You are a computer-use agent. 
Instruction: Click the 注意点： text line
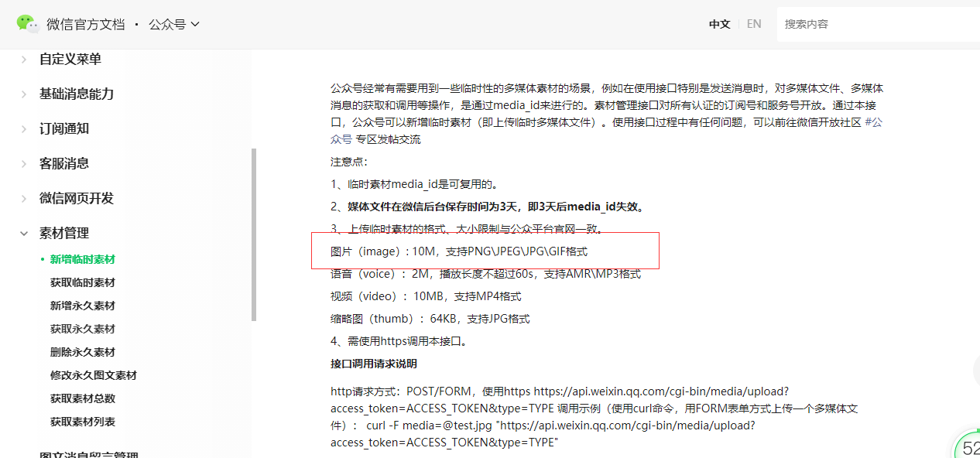(350, 162)
